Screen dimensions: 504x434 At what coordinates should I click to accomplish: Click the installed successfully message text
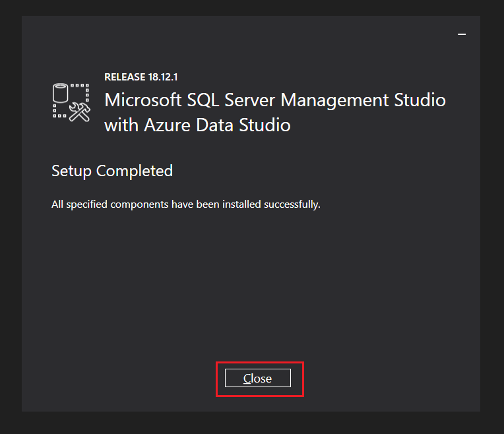pos(186,204)
